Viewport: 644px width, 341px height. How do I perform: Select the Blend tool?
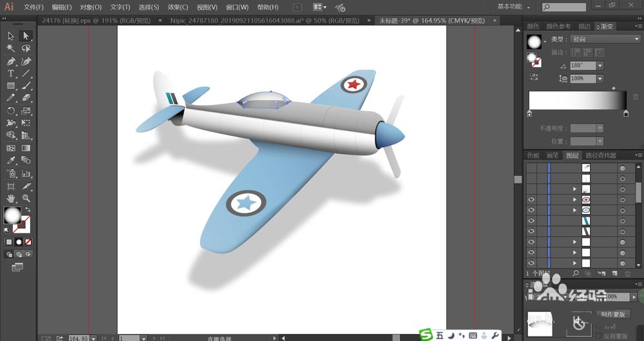point(26,161)
